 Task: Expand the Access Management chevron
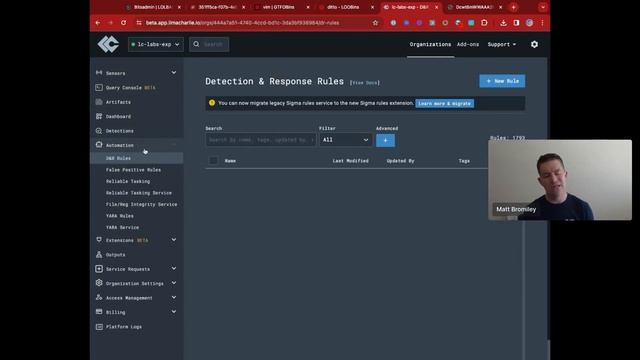tap(174, 297)
